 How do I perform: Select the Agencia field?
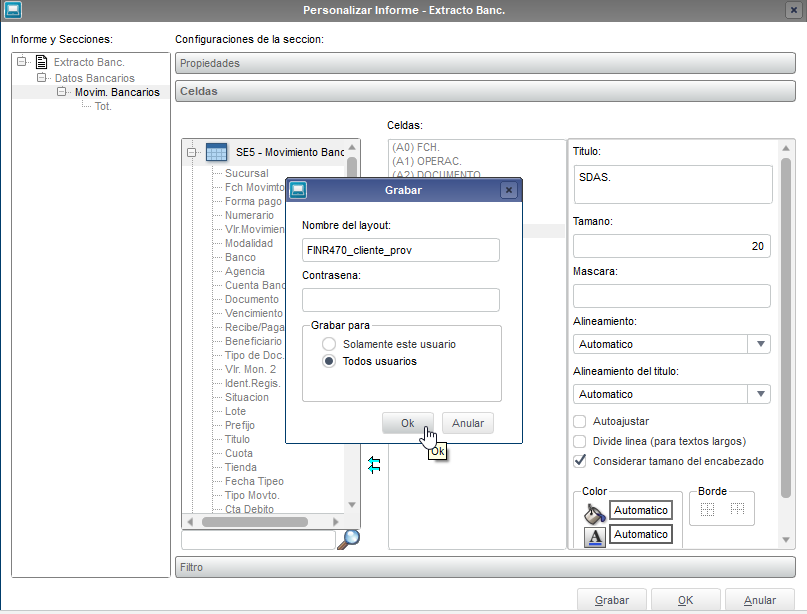pos(244,271)
